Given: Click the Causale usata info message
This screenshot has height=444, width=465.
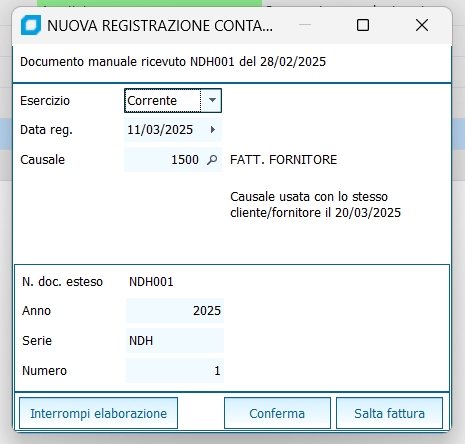Looking at the screenshot, I should click(315, 205).
